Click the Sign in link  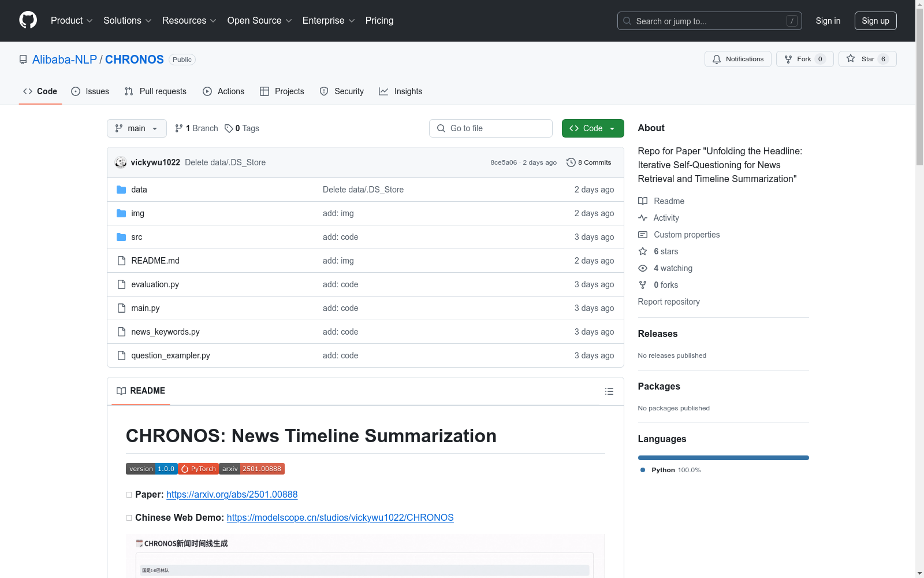coord(828,21)
